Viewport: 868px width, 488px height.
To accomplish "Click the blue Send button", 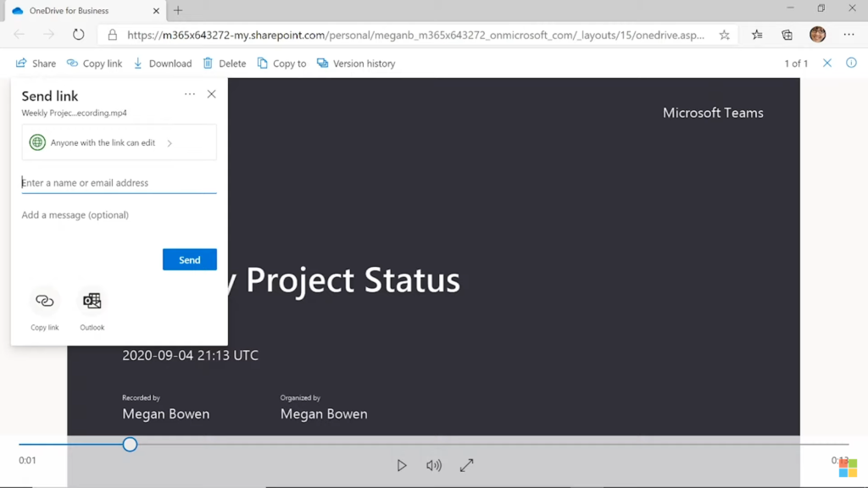I will pos(189,259).
